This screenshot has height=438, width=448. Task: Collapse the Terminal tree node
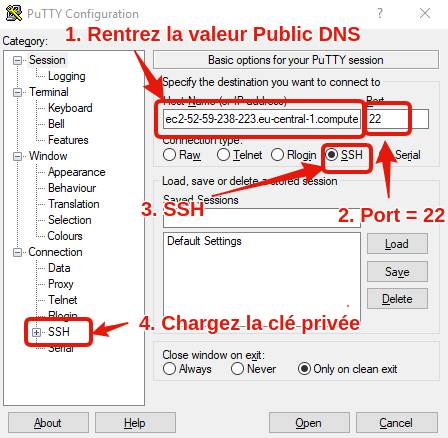17,92
